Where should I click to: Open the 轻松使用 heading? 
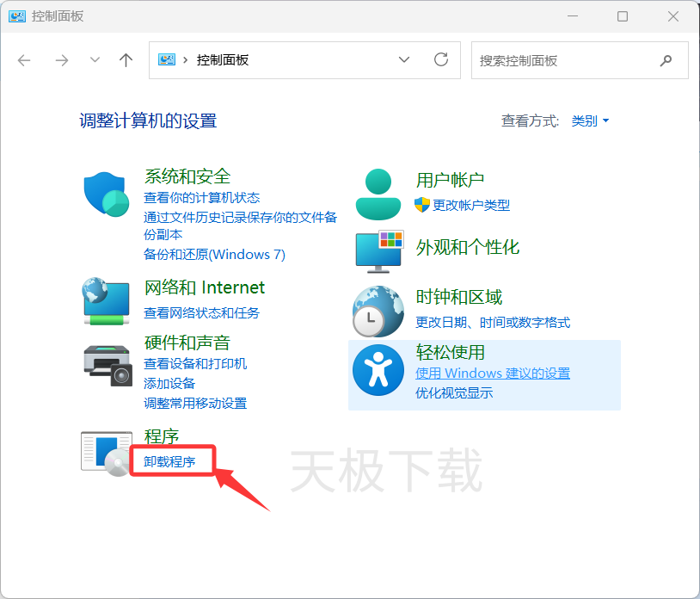(x=450, y=352)
